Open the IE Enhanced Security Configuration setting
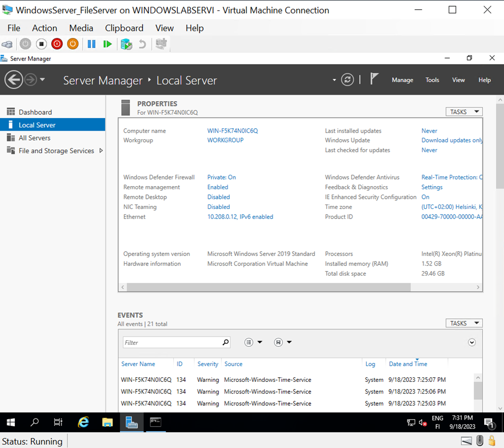The image size is (504, 448). (x=425, y=197)
